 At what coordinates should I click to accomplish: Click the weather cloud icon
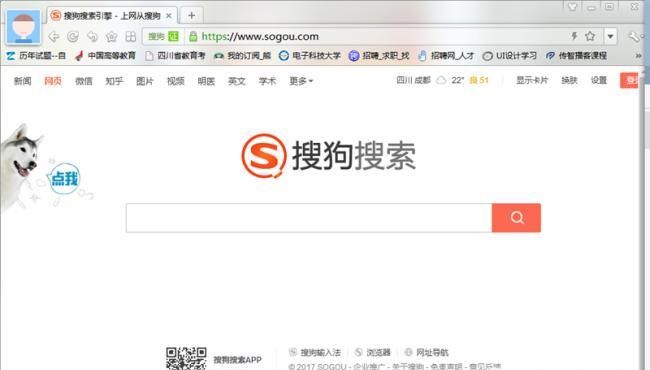point(441,80)
